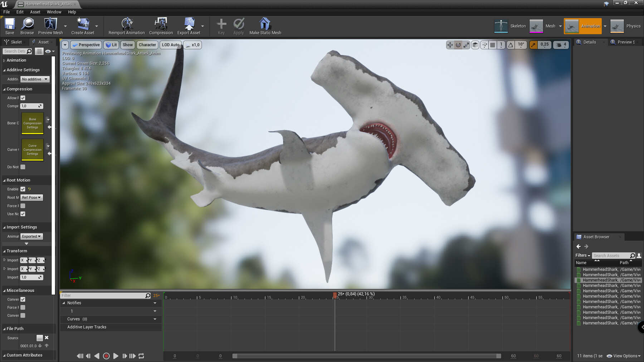
Task: Open the Compression tool
Action: point(161,26)
